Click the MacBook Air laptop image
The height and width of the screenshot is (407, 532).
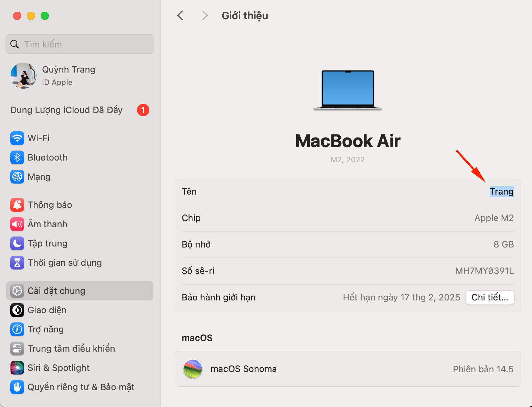(x=348, y=90)
